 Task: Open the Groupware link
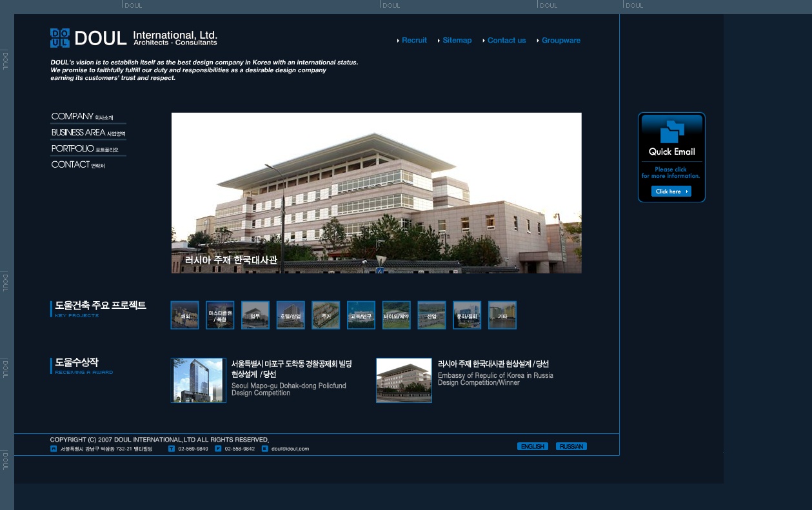click(561, 40)
